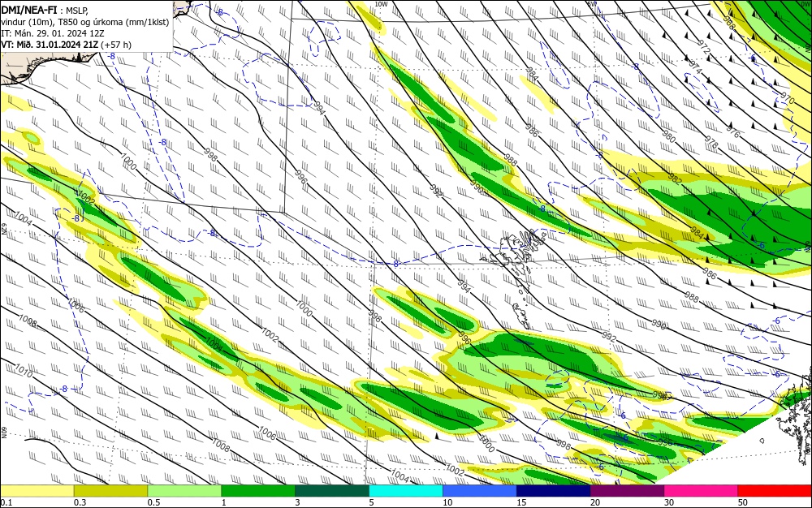Click the '974' isobar label

pyautogui.click(x=696, y=68)
